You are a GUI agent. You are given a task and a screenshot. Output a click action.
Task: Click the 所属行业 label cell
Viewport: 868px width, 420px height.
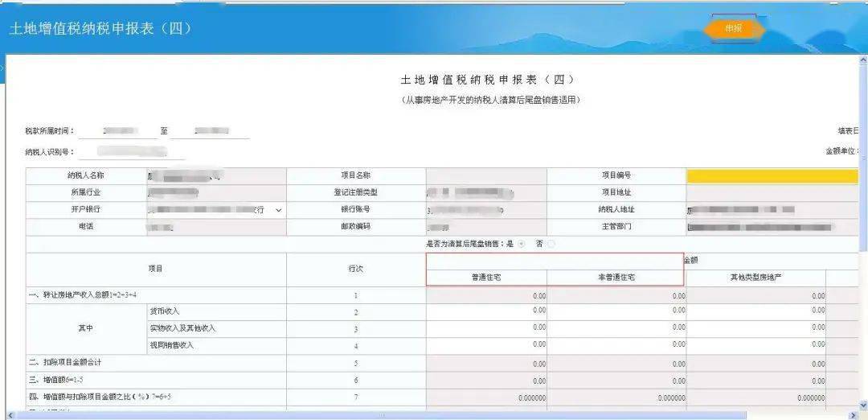coord(85,193)
